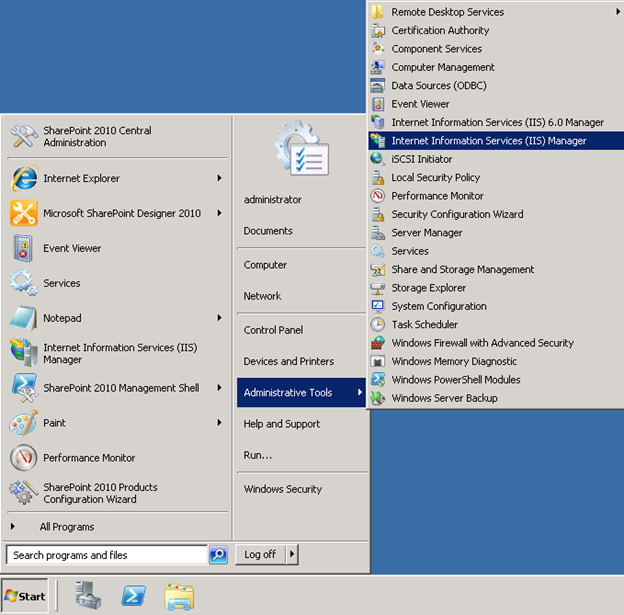This screenshot has width=624, height=615.
Task: Click the administrator user picture
Action: pos(301,150)
